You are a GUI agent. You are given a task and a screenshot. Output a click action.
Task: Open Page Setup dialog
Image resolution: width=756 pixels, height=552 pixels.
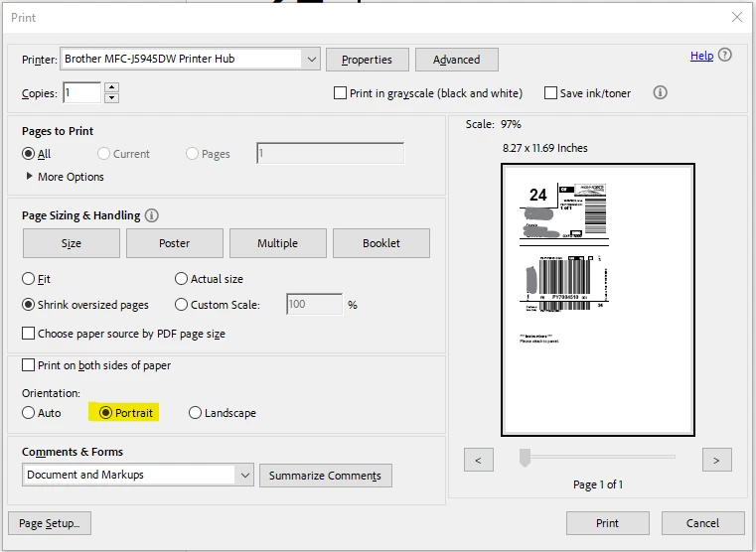pos(50,523)
